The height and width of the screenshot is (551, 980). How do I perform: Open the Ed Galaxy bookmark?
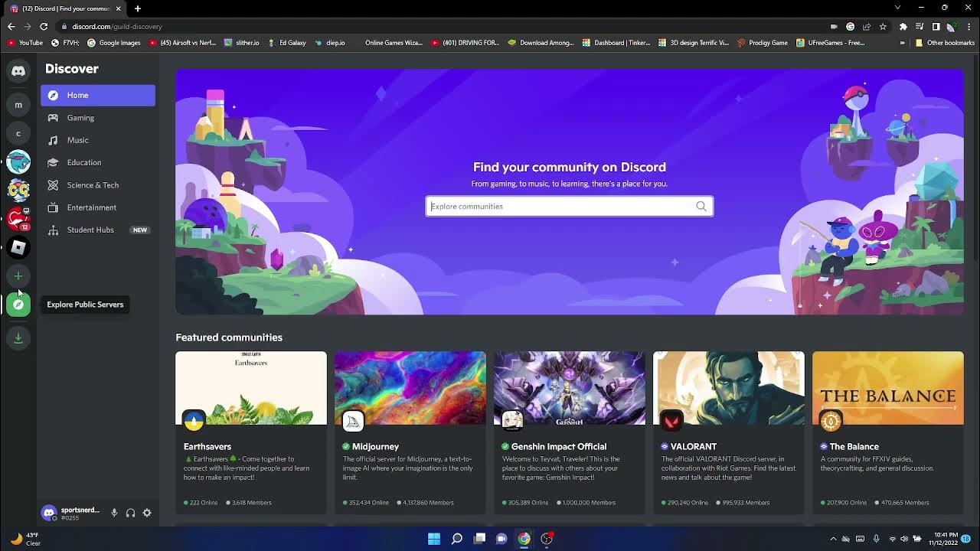pyautogui.click(x=287, y=43)
